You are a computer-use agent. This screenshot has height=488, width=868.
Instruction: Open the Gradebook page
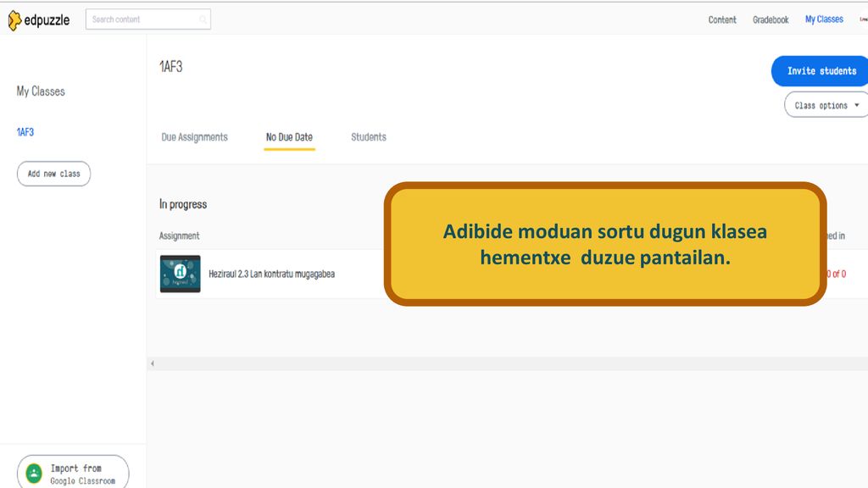point(771,20)
